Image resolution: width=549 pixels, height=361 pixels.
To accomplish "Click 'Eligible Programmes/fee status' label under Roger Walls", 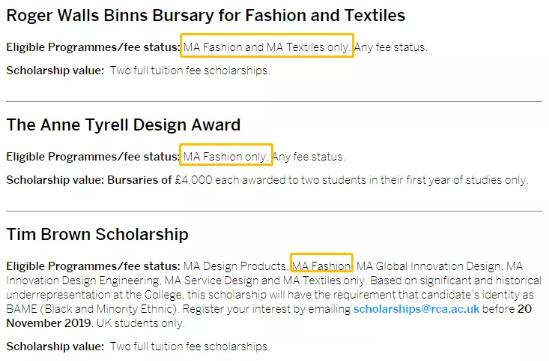I will [93, 47].
